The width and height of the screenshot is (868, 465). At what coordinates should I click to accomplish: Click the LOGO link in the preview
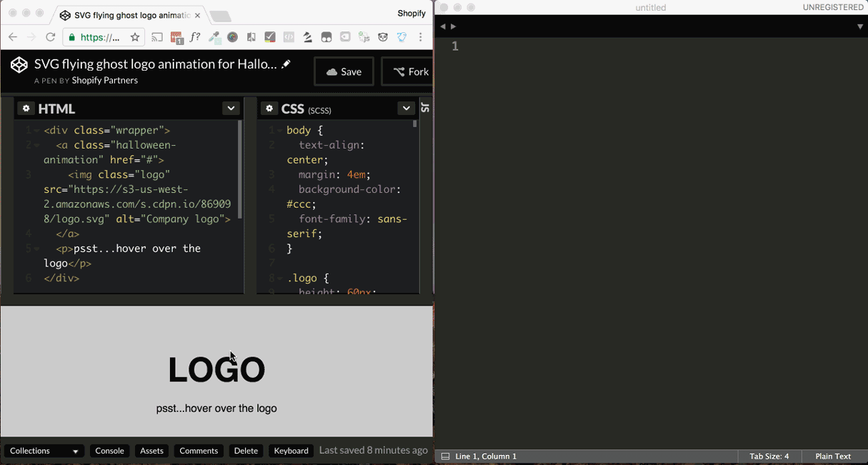click(x=216, y=369)
